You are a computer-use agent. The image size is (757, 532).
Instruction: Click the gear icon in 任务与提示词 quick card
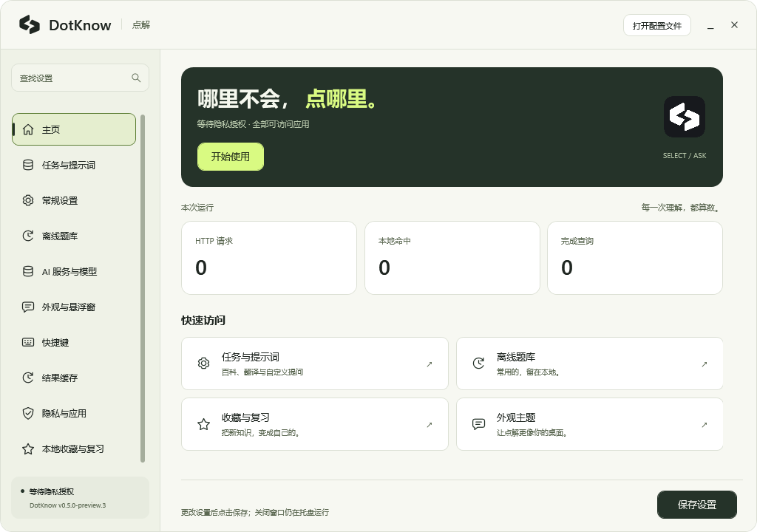click(204, 364)
